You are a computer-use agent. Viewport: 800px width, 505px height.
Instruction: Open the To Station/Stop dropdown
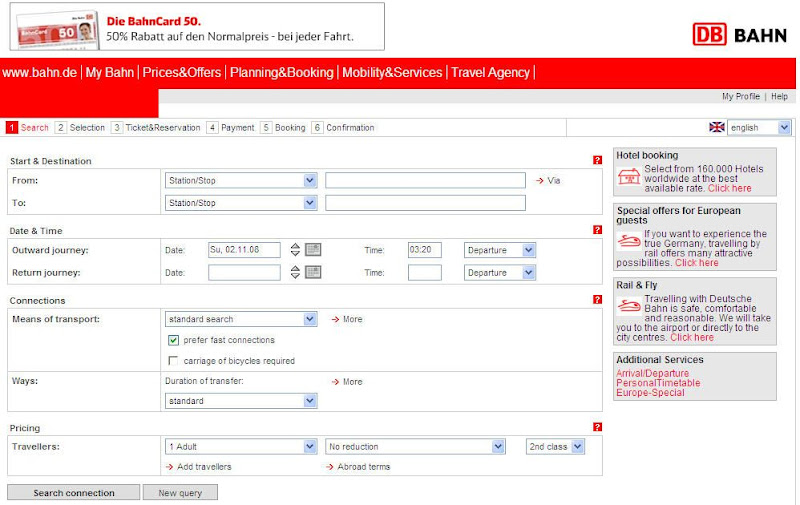click(x=241, y=203)
